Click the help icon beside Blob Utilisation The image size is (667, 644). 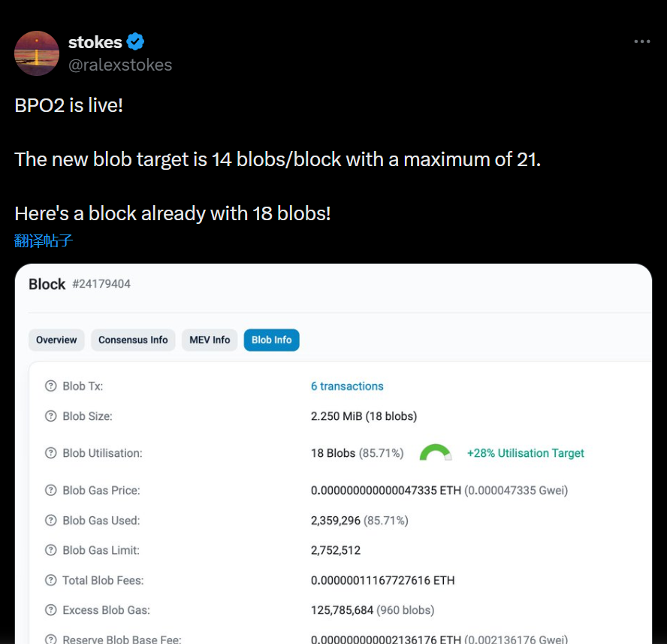[51, 453]
